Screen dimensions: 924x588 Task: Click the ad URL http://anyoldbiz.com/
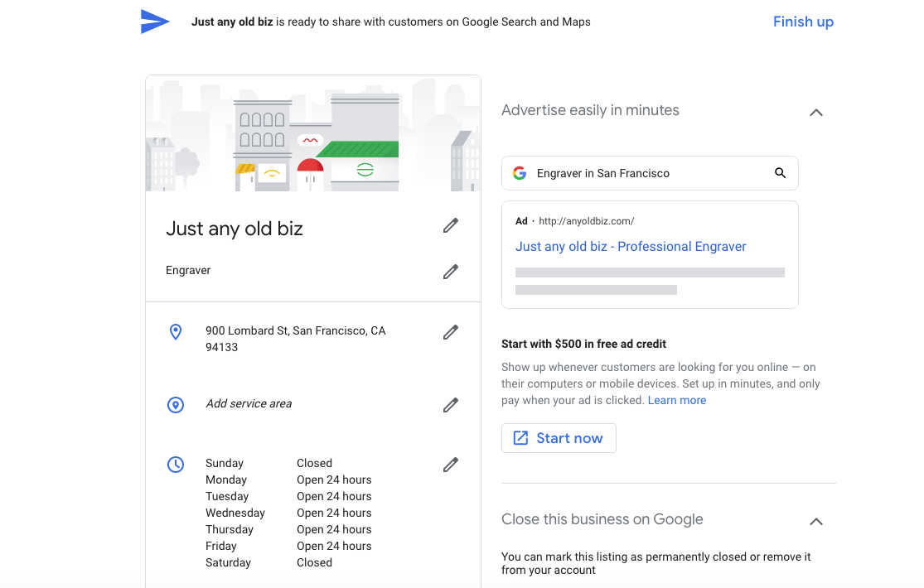click(x=587, y=221)
